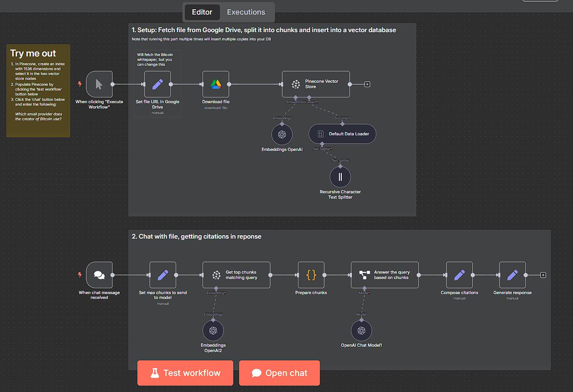The image size is (573, 392).
Task: Click the 'Which email provider' sample question text
Action: (x=38, y=116)
